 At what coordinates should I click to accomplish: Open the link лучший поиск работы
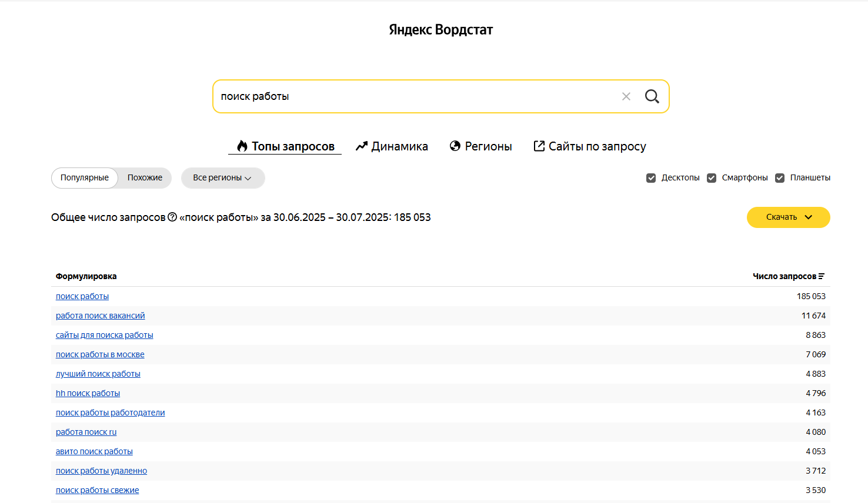click(x=98, y=374)
